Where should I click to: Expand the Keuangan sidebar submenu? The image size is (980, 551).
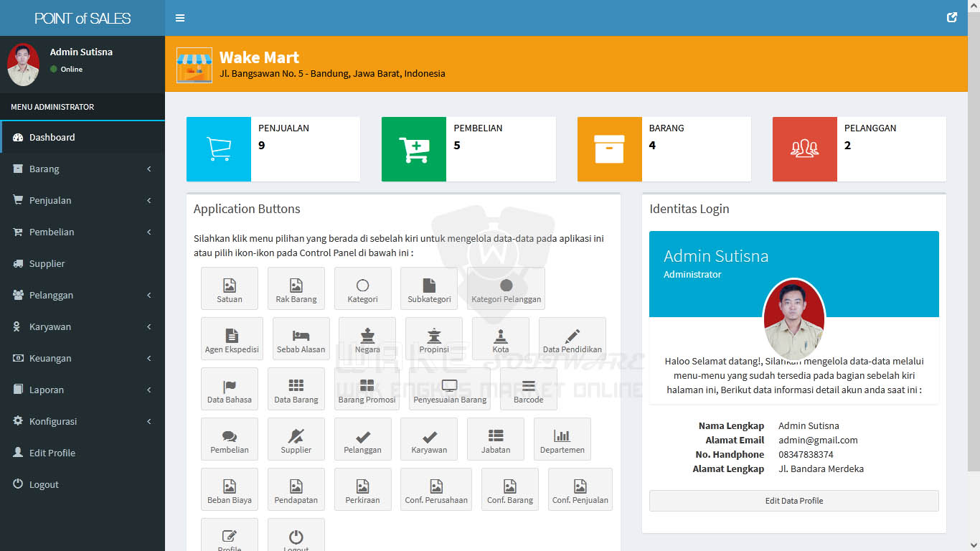click(x=83, y=358)
